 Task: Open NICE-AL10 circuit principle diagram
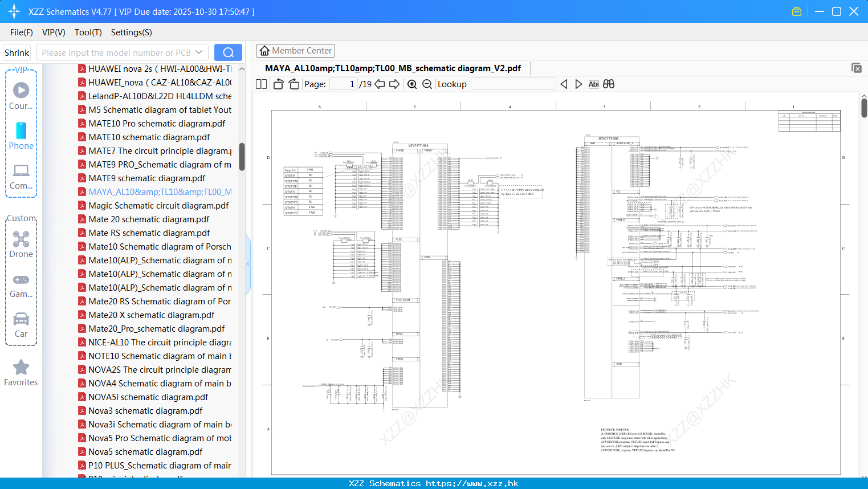click(154, 342)
